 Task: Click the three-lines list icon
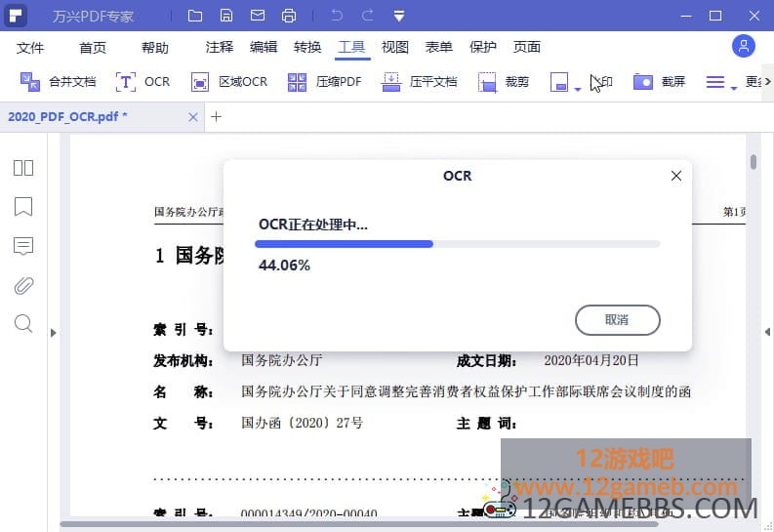715,82
